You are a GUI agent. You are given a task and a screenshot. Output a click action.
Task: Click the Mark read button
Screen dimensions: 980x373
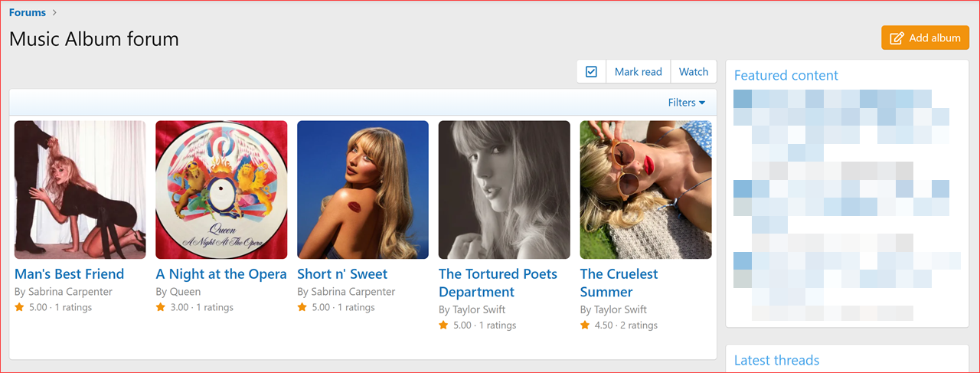639,71
